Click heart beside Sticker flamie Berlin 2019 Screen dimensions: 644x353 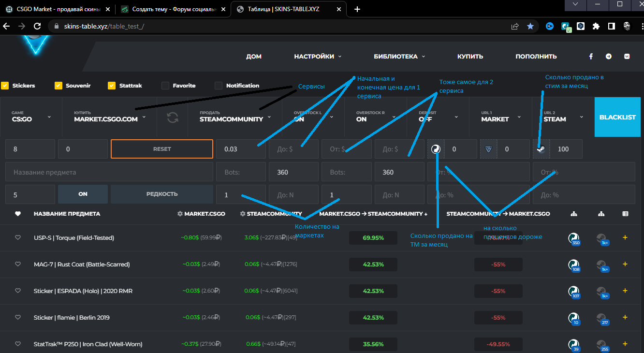(18, 317)
